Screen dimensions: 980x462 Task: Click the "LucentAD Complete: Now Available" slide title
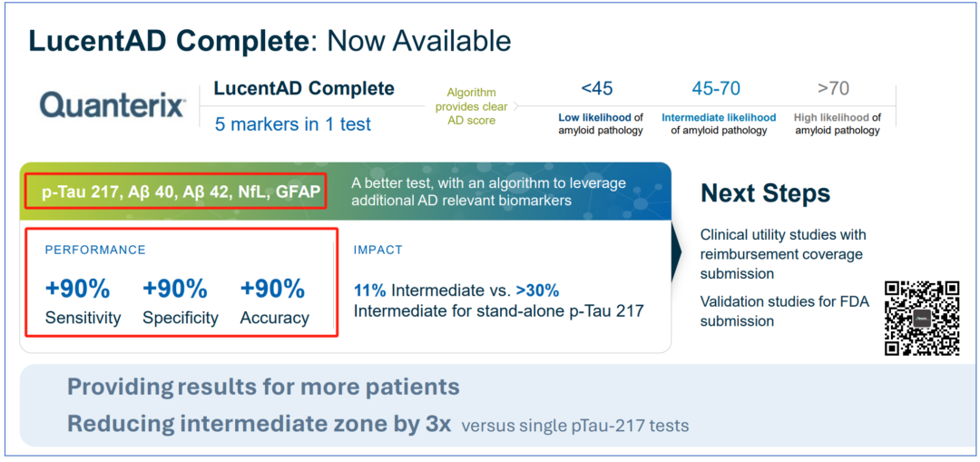tap(269, 41)
